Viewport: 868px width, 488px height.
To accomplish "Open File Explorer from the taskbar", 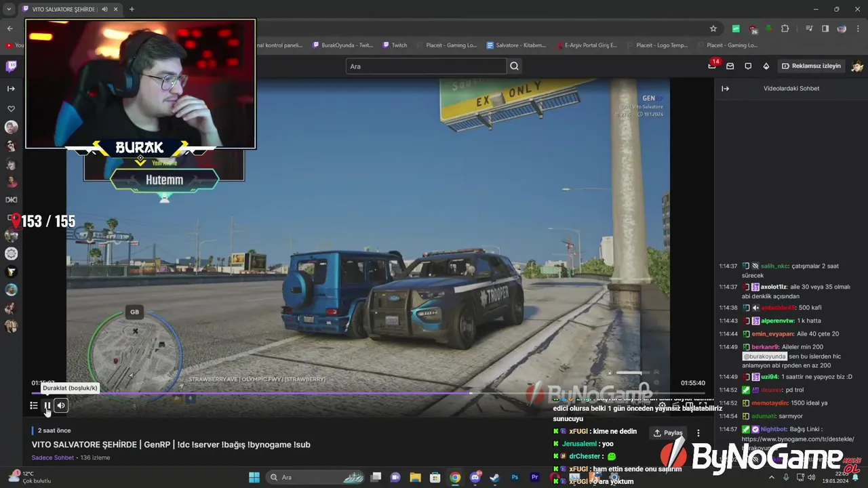I will [416, 477].
